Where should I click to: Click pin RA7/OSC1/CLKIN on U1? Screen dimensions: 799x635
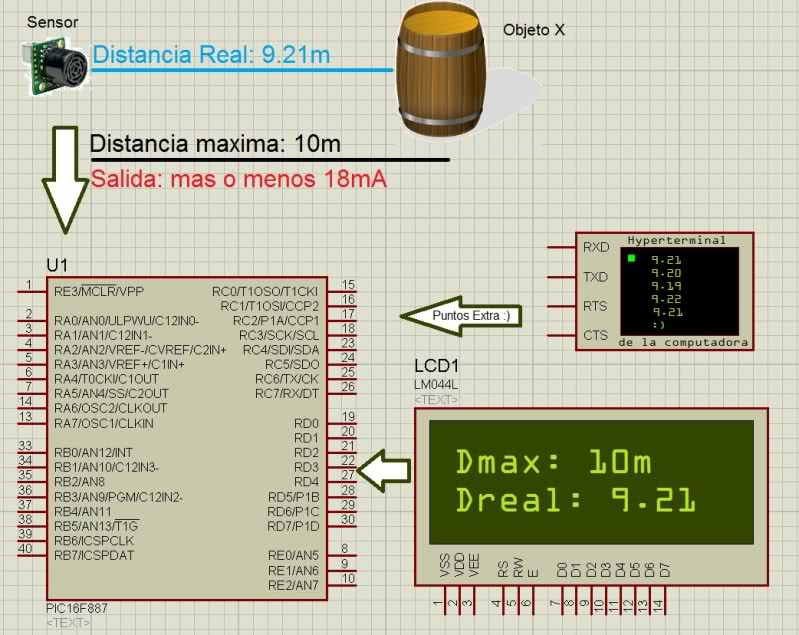(103, 423)
